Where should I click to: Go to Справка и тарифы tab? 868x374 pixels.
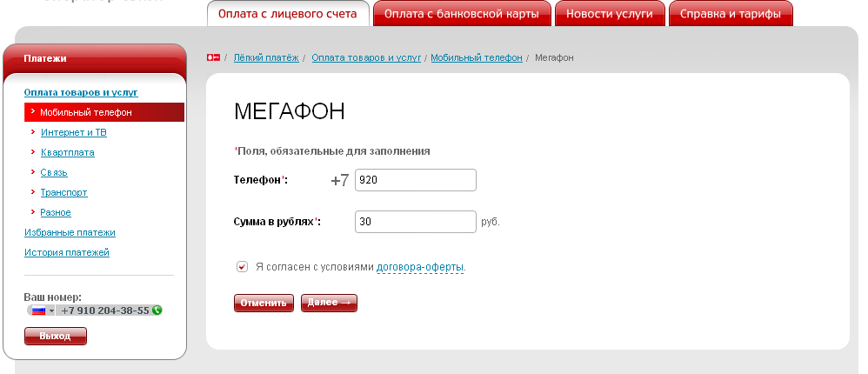coord(731,14)
